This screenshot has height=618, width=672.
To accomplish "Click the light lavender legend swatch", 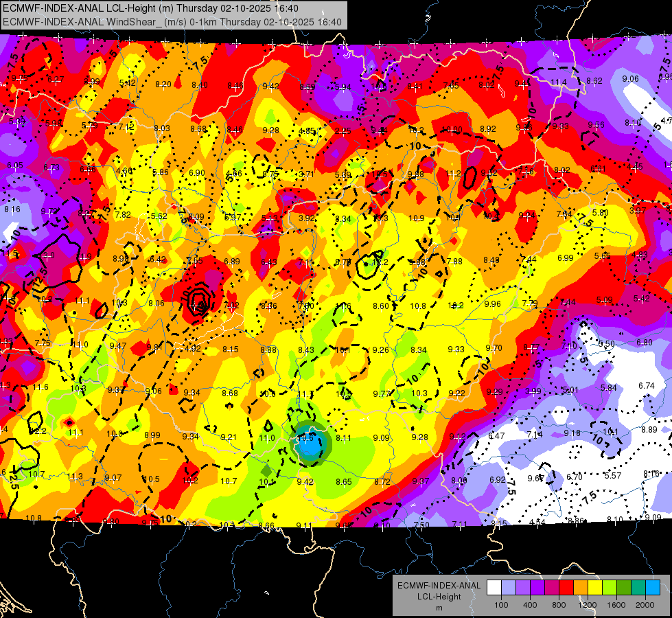I will point(509,588).
